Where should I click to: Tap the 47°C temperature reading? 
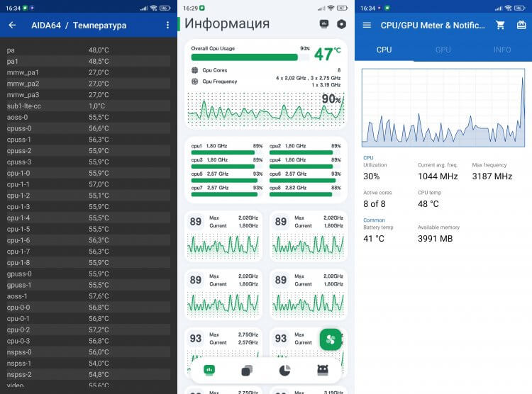coord(327,54)
